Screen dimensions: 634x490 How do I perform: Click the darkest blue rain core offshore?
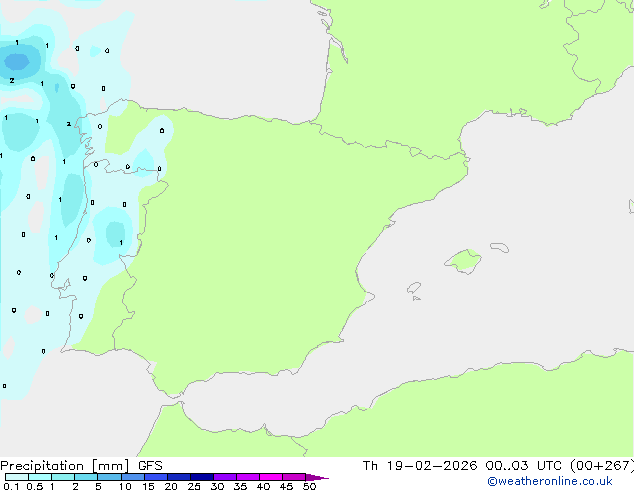click(x=17, y=62)
